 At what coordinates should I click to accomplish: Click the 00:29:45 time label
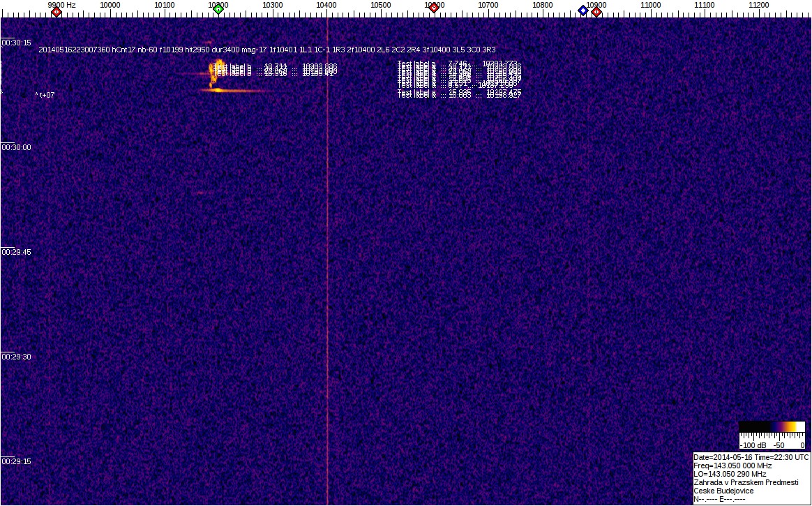[x=17, y=252]
